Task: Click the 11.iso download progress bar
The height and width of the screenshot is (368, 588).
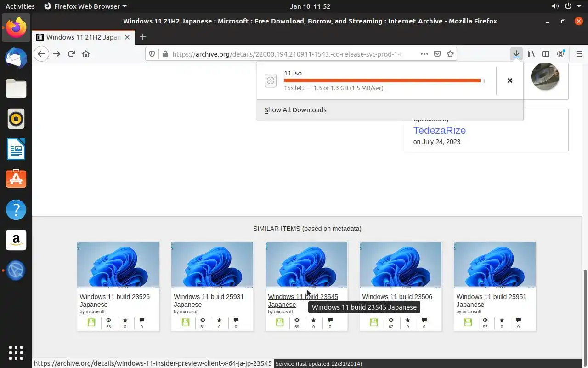Action: [384, 80]
